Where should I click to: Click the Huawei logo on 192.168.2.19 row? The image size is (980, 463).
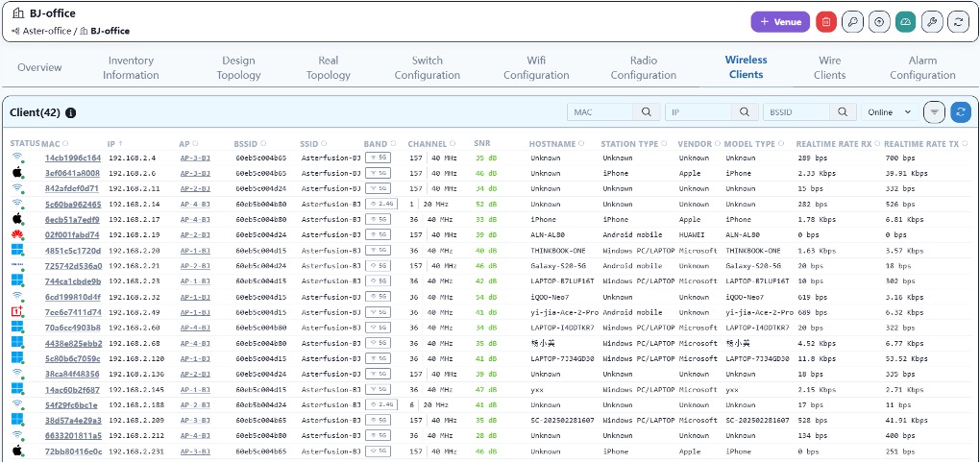click(x=17, y=235)
